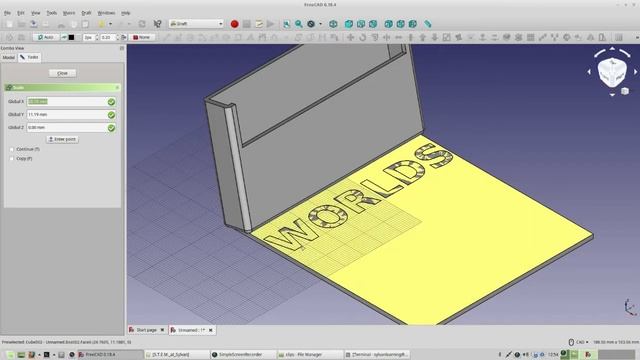The image size is (640, 360).
Task: Click the measure distance ruler icon
Action: coord(427,24)
